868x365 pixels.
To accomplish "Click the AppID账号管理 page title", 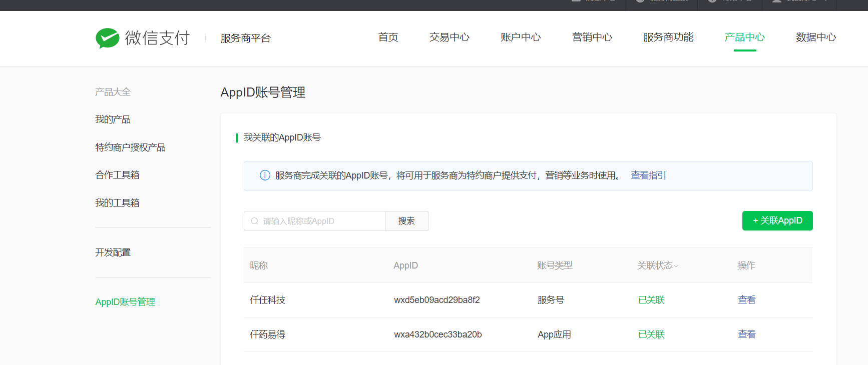I will tap(263, 92).
